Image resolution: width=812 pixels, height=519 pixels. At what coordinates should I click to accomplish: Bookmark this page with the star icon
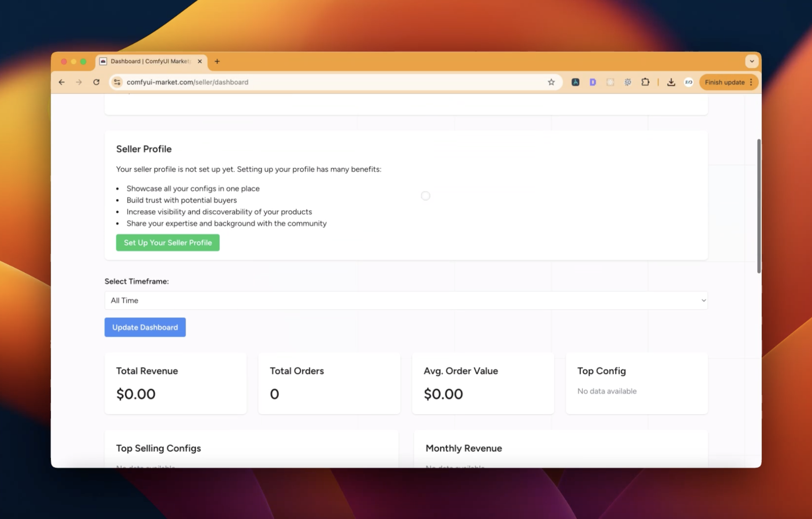coord(551,82)
